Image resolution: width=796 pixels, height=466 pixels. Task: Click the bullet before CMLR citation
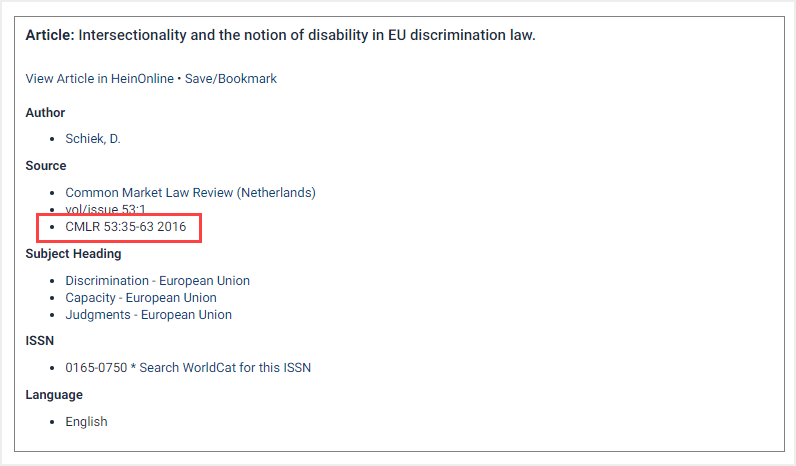tap(52, 227)
